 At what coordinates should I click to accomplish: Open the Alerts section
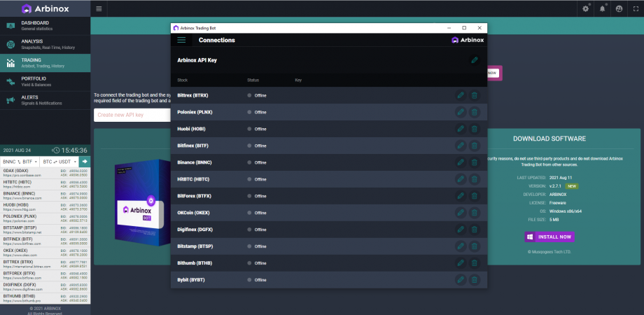click(45, 100)
